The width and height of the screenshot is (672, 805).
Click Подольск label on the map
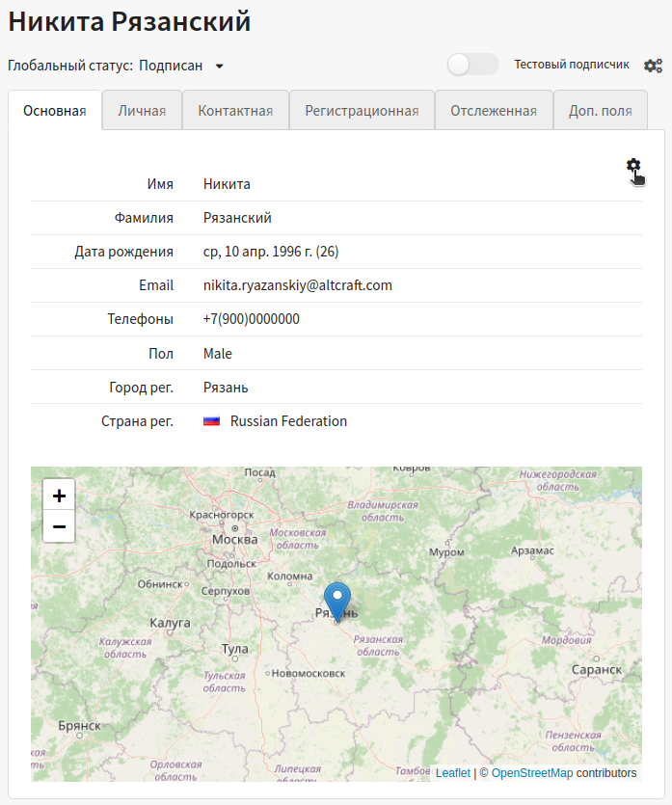[x=231, y=563]
